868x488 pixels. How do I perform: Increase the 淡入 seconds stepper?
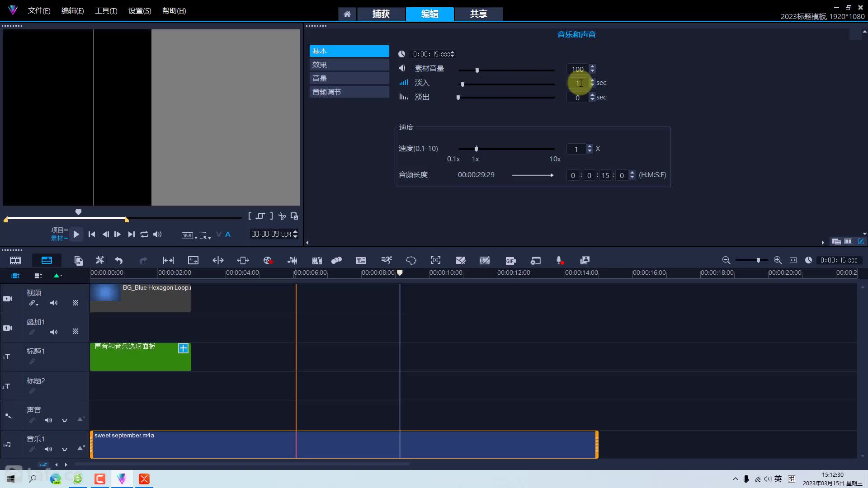592,81
